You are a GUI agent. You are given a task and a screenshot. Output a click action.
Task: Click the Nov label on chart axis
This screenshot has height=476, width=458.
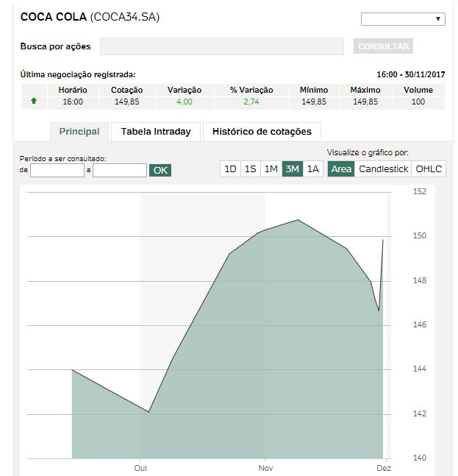tap(265, 468)
